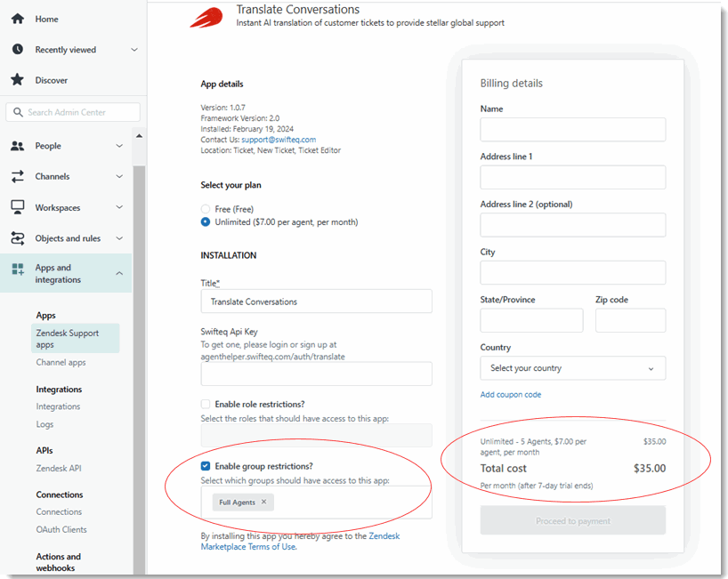Open Discover in sidebar
The height and width of the screenshot is (579, 728).
[x=51, y=80]
